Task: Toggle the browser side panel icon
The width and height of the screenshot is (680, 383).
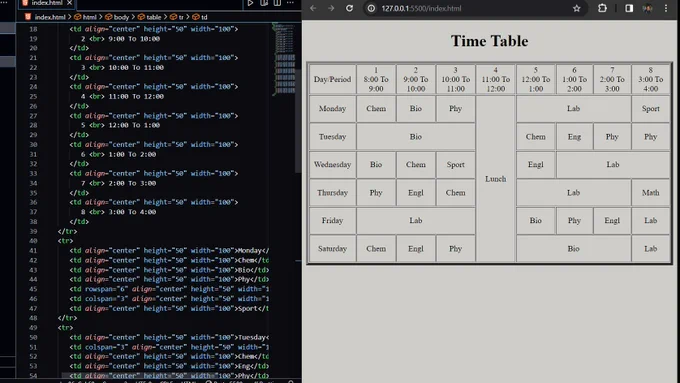Action: tap(629, 8)
